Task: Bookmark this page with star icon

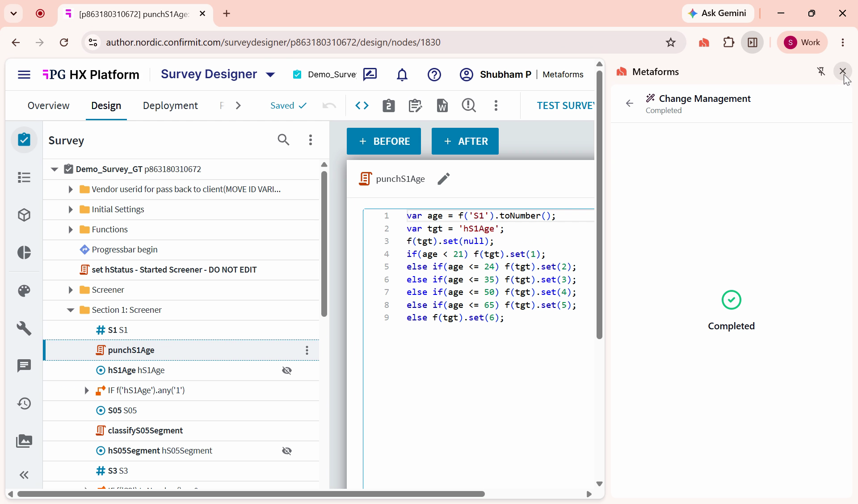Action: point(671,42)
